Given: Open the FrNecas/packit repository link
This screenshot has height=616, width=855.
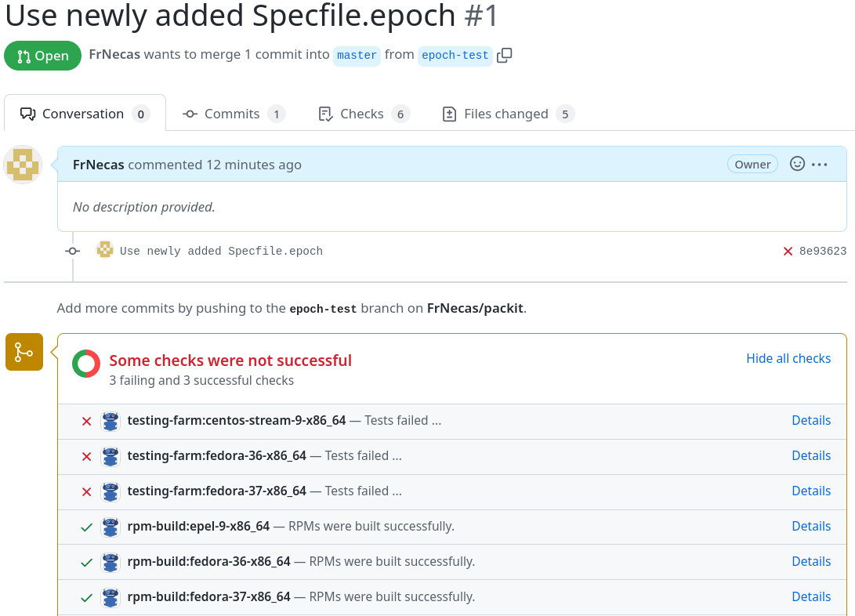Looking at the screenshot, I should pos(476,308).
